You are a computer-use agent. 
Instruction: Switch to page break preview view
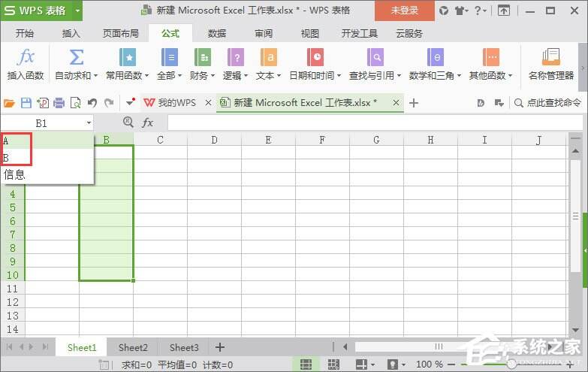[333, 364]
